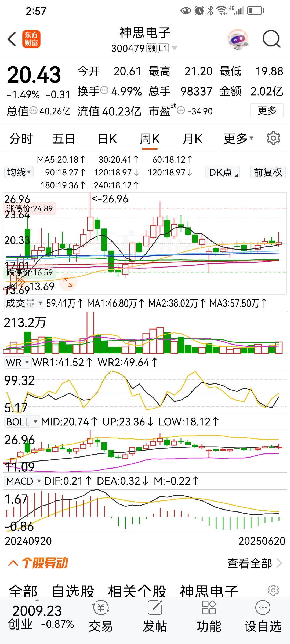This screenshot has width=290, height=644.
Task: Switch to 日K chart tab
Action: (107, 139)
